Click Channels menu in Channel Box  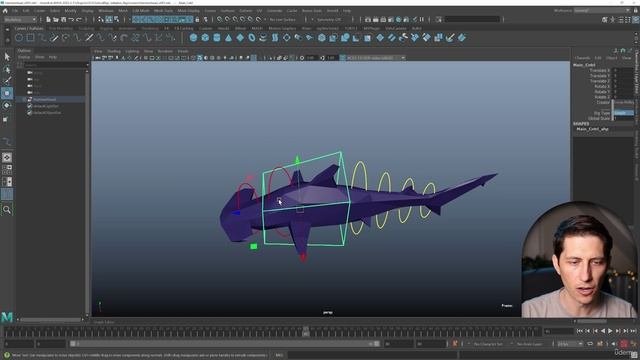click(582, 58)
